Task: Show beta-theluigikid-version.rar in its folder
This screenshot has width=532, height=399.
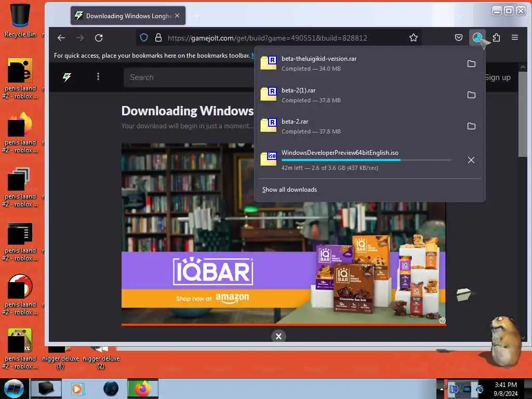Action: point(471,63)
